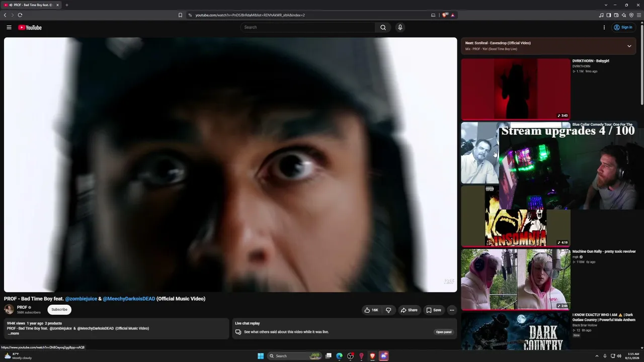The height and width of the screenshot is (362, 644).
Task: Share the Bad Time Boy video
Action: [x=409, y=310]
